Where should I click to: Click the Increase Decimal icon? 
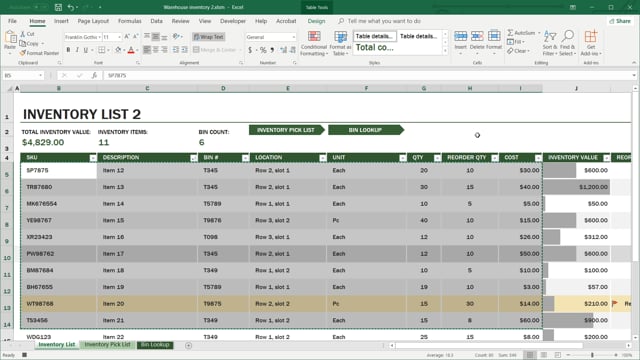[284, 50]
